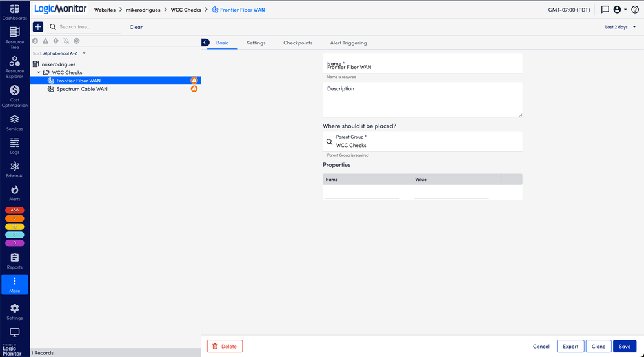Open the help question mark icon

634,10
